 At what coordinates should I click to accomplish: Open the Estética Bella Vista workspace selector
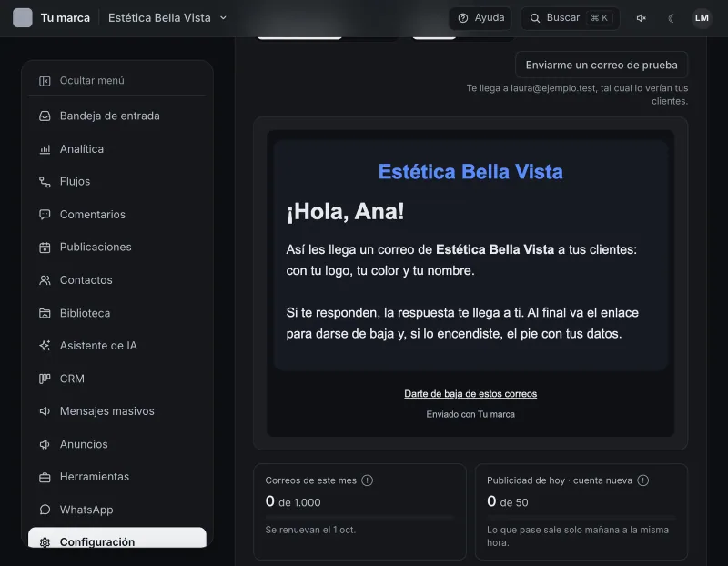click(167, 18)
